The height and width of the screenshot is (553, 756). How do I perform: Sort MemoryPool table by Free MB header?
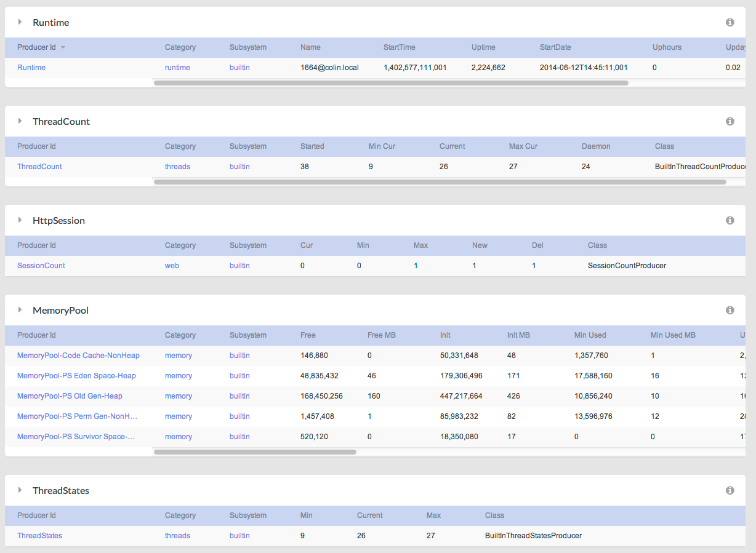(x=382, y=335)
